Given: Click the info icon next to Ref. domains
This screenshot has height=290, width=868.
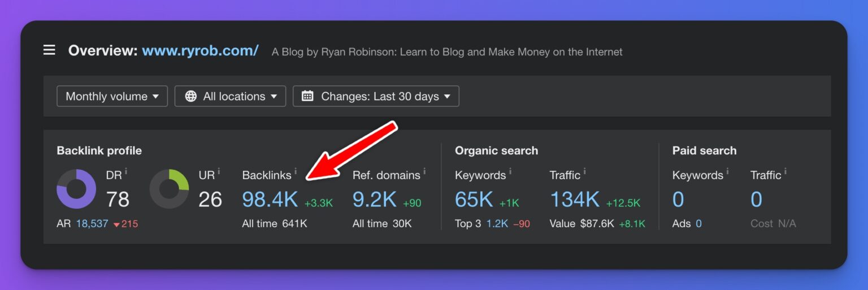Looking at the screenshot, I should click(424, 171).
